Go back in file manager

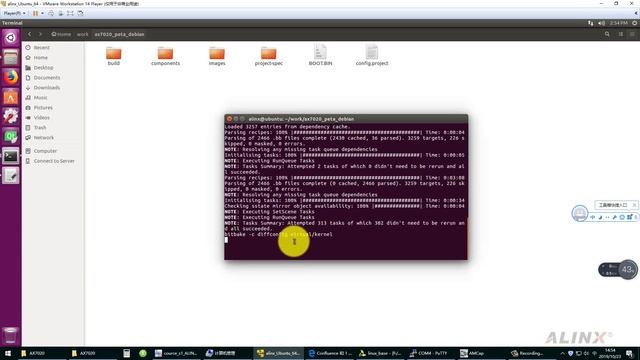point(29,34)
